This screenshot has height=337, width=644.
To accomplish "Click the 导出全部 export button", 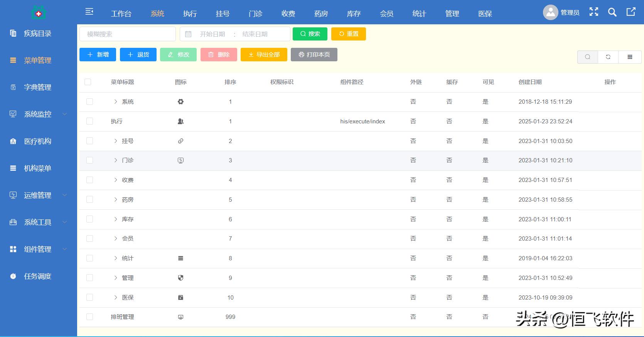I will pyautogui.click(x=264, y=55).
